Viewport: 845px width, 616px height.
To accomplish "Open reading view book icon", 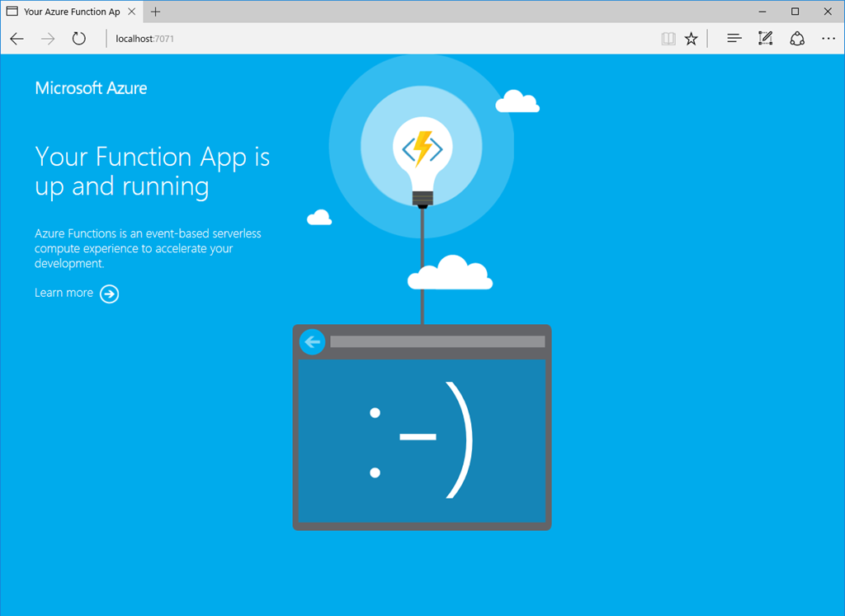I will click(668, 39).
